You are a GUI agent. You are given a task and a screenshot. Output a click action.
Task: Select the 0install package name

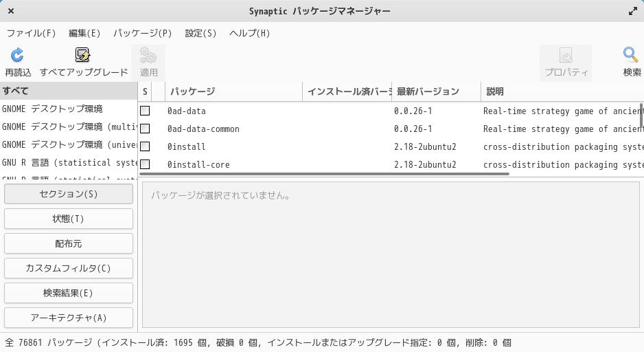click(187, 147)
